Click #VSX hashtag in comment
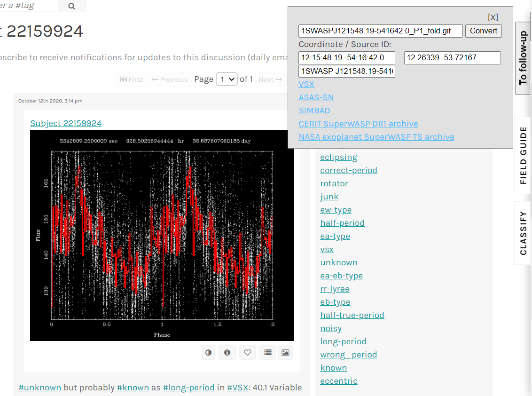Viewport: 532px width, 396px height. point(237,388)
